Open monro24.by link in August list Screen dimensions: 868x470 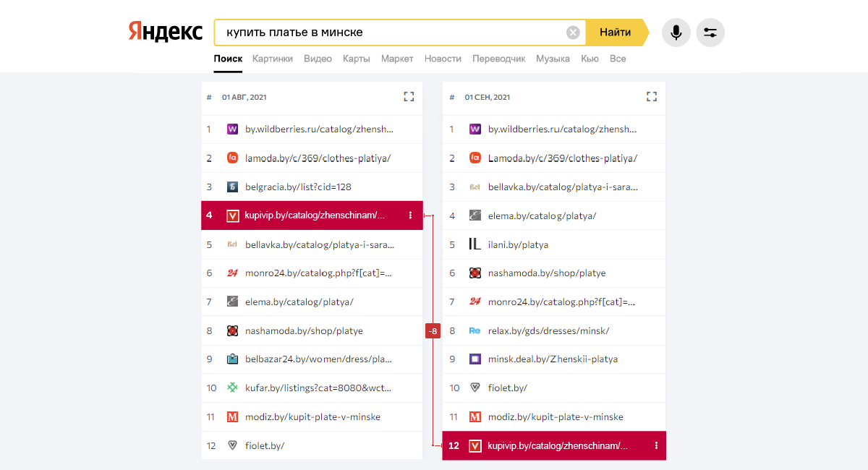click(318, 273)
